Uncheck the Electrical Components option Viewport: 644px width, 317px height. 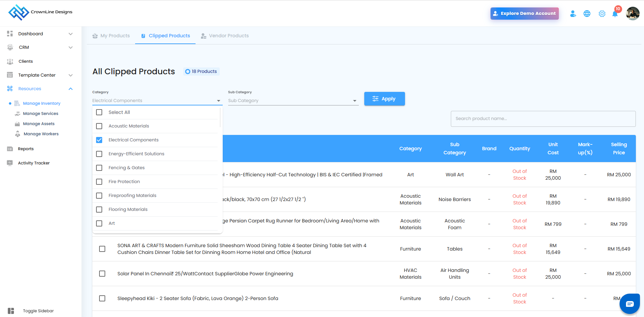[99, 140]
